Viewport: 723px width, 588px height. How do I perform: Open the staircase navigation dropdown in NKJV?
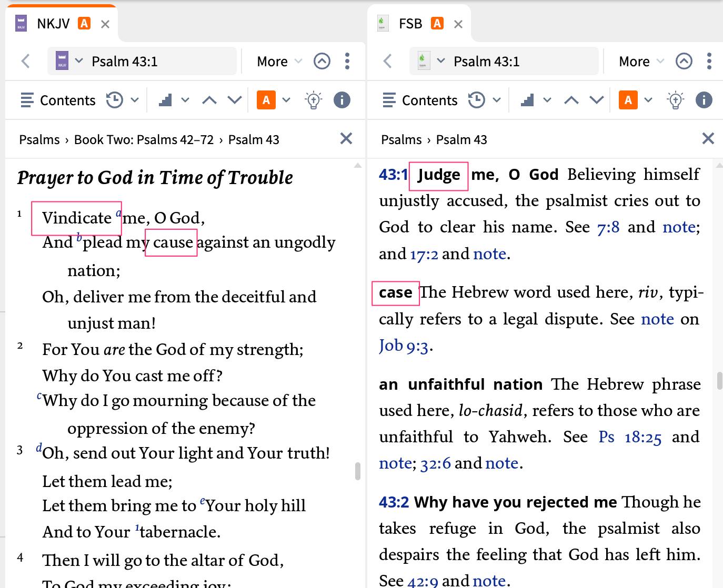(x=174, y=100)
